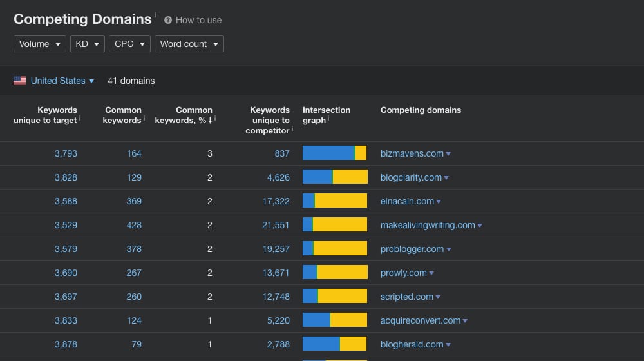This screenshot has width=644, height=361.
Task: Open the problogger.com competing domain link
Action: coord(412,249)
